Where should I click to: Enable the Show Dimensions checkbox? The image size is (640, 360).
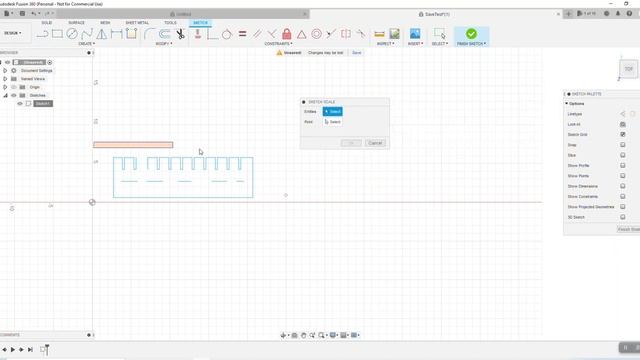click(x=622, y=186)
